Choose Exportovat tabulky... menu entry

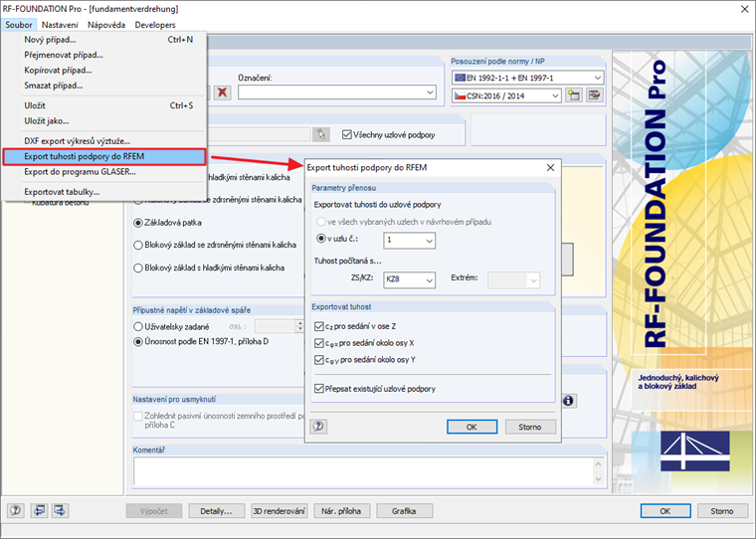click(x=104, y=192)
